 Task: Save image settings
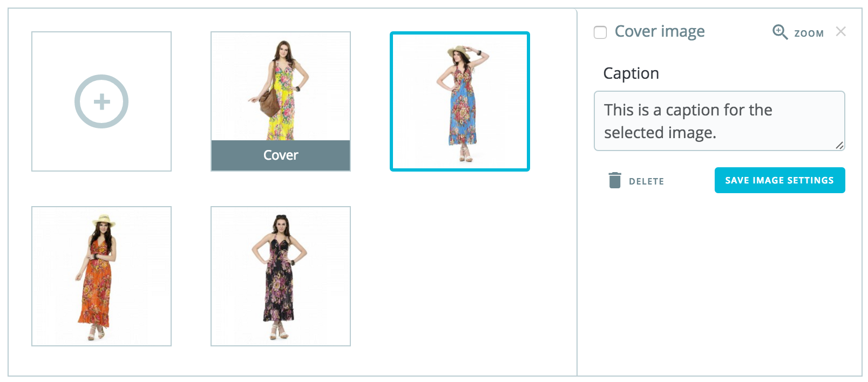click(779, 180)
